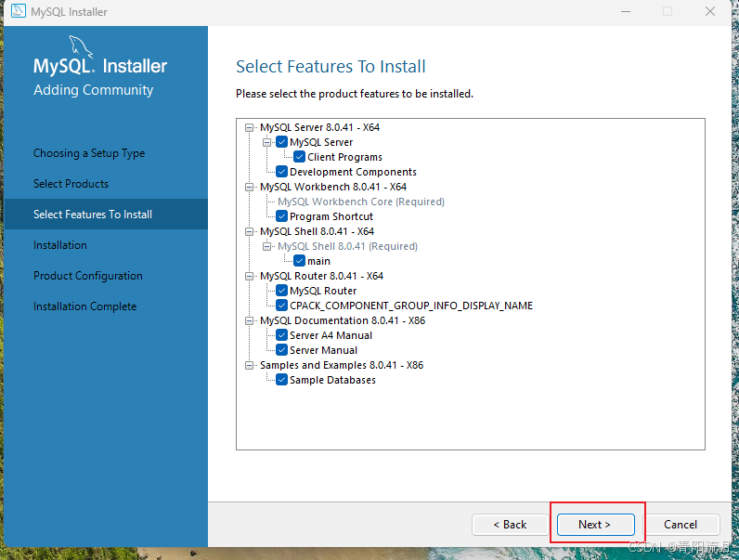Close the MySQL Installer window

pyautogui.click(x=710, y=11)
